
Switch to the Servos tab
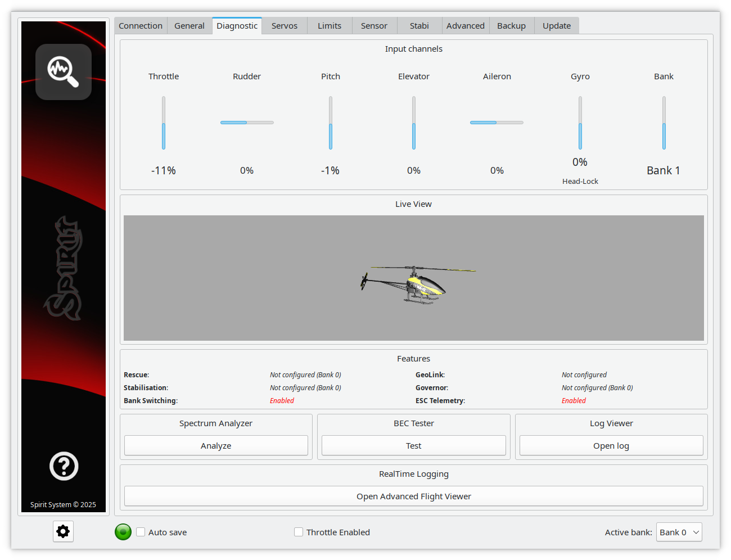pyautogui.click(x=284, y=26)
